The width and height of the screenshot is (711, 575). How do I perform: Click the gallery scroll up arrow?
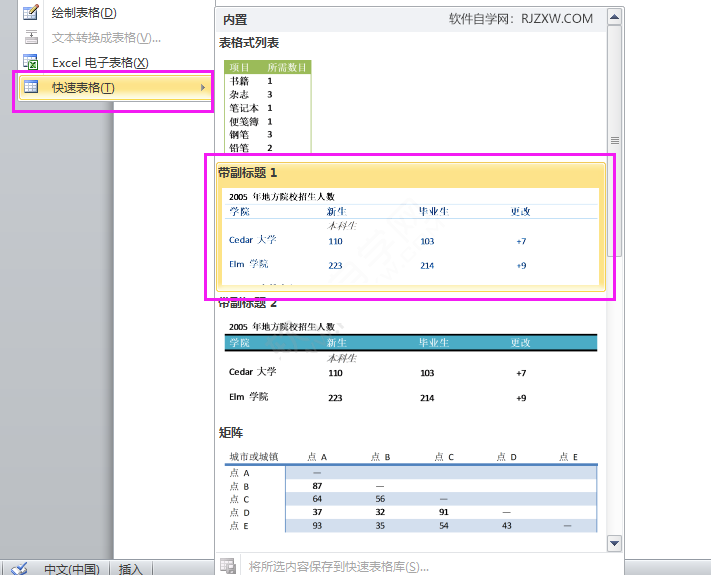point(614,17)
